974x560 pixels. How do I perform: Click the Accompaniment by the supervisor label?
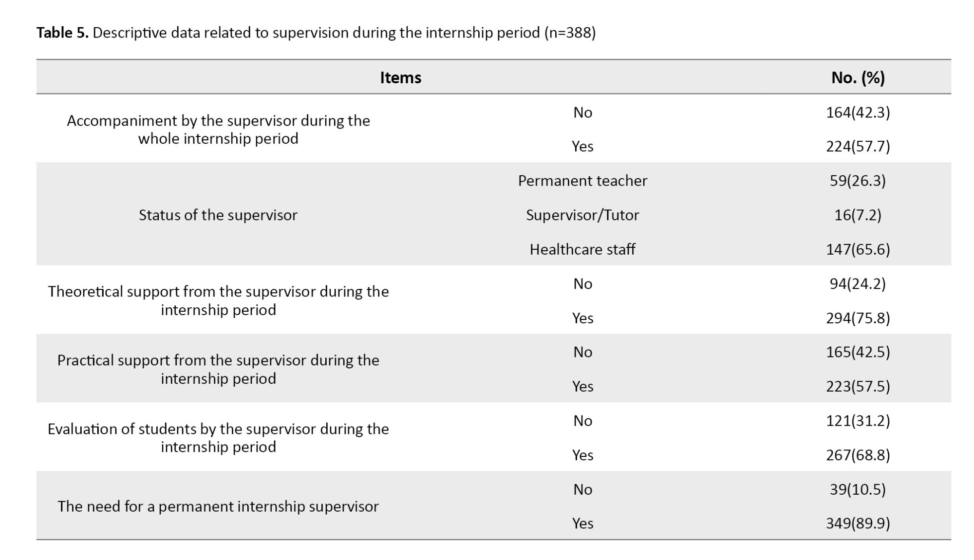click(x=218, y=130)
